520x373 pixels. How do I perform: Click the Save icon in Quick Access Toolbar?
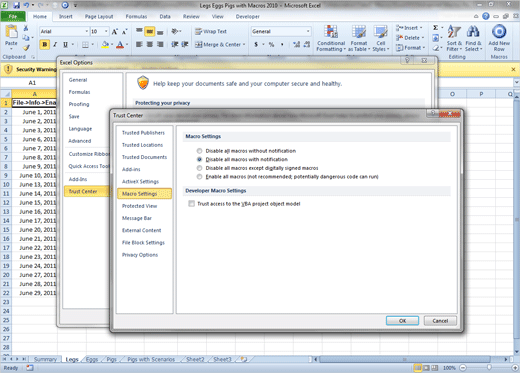[x=16, y=5]
